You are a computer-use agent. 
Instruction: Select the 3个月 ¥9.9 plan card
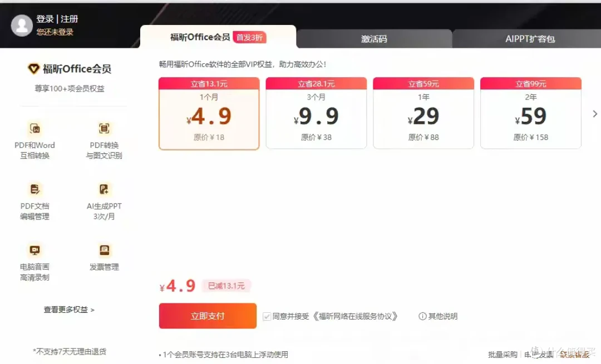[316, 113]
